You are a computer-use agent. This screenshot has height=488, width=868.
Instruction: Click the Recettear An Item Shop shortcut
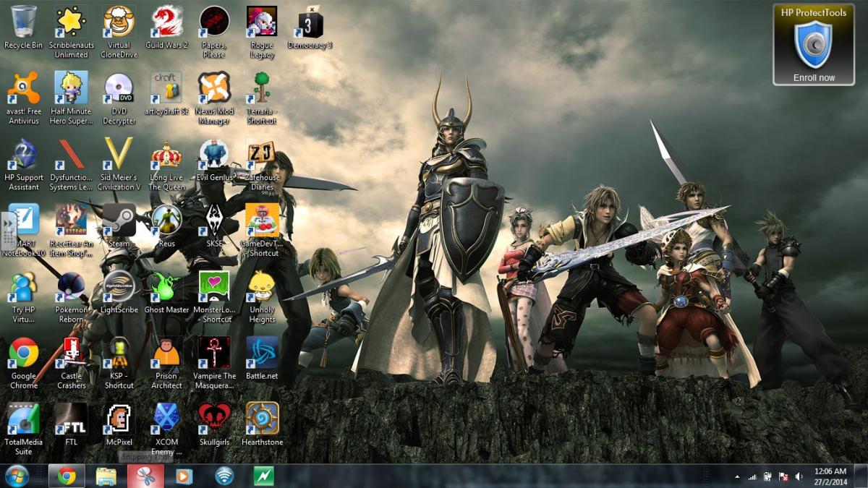[x=71, y=231]
